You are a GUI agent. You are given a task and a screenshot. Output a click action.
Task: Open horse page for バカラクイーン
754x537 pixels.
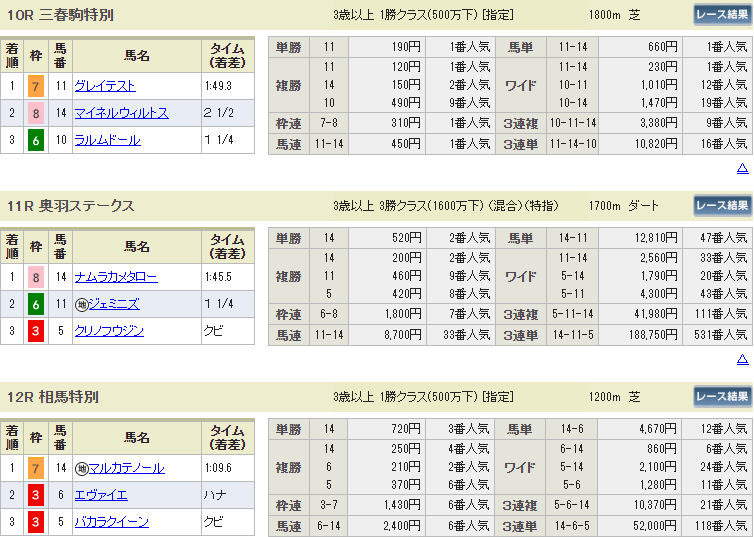pos(112,522)
